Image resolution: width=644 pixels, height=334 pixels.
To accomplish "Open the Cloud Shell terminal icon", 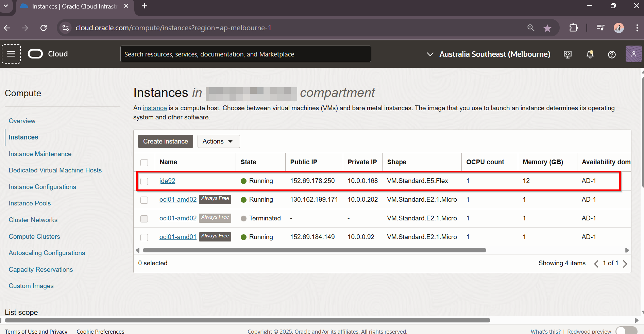I will tap(567, 54).
